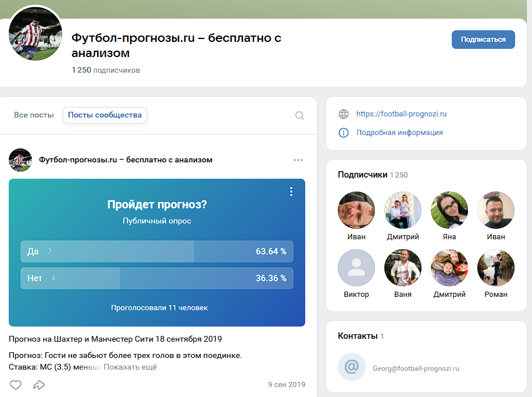
Task: Open the Подписчики 1 250 list
Action: pos(372,175)
